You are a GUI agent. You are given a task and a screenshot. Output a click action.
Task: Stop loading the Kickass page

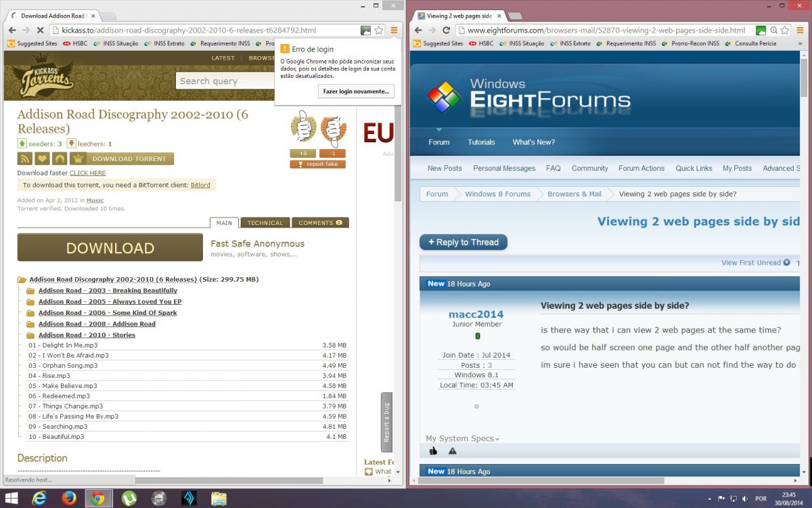[x=41, y=30]
